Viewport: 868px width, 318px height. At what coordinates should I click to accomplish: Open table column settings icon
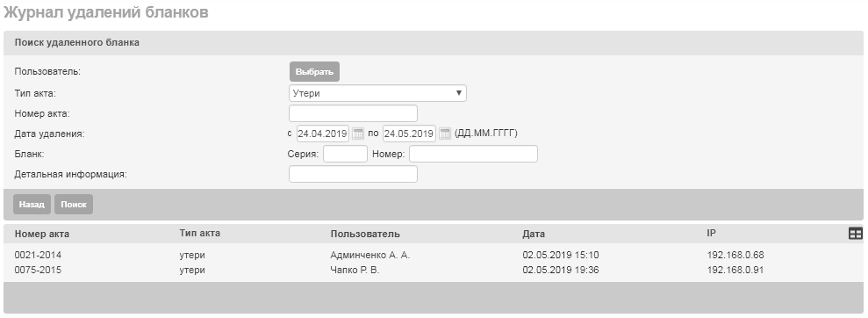855,234
